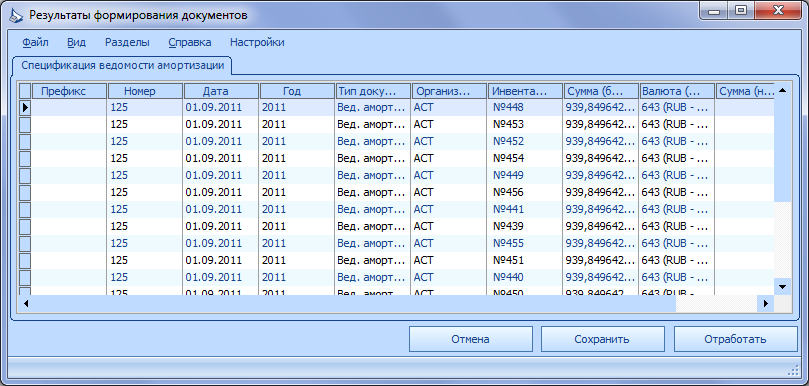
Task: Click the Тип доку... column header
Action: (x=373, y=91)
